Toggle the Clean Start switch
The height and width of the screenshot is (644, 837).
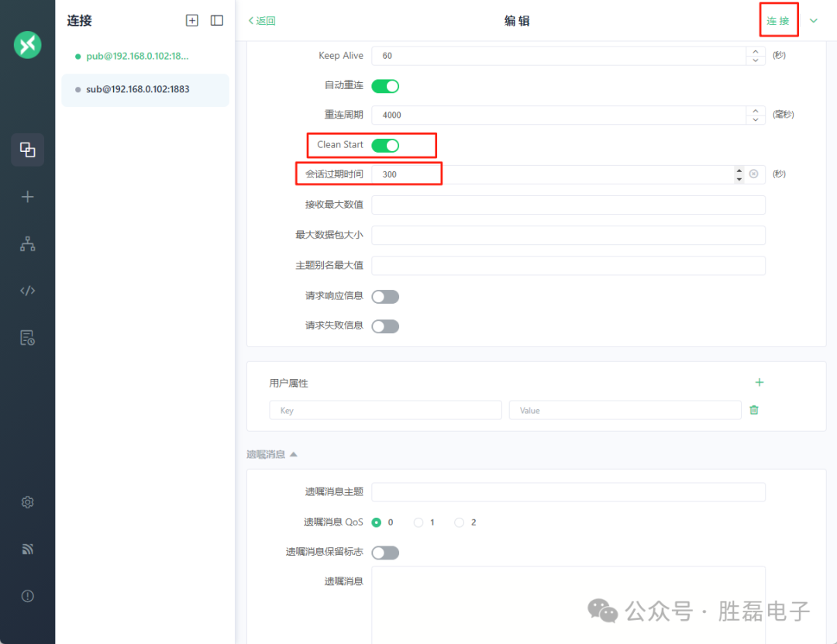385,145
